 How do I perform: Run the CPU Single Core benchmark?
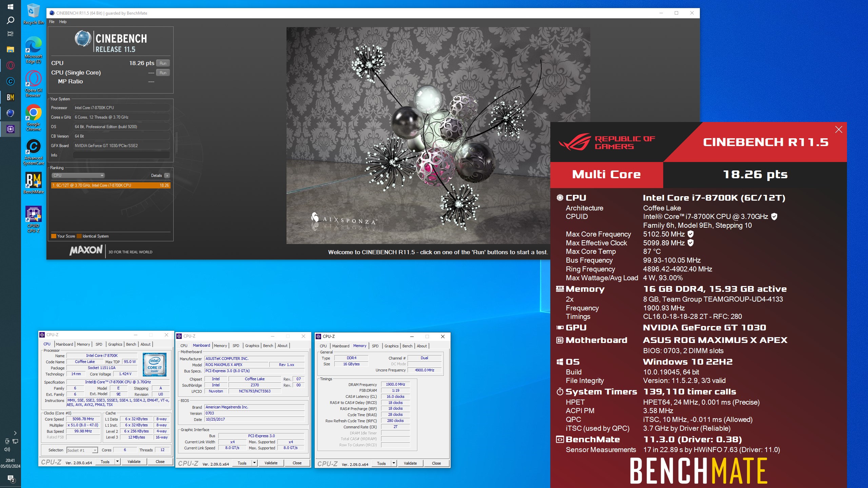click(163, 73)
